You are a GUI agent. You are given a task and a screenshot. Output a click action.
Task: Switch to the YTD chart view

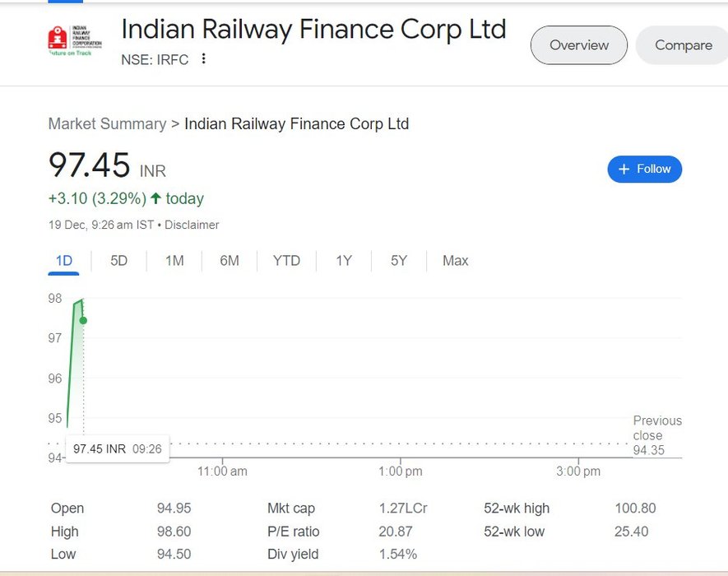click(286, 261)
